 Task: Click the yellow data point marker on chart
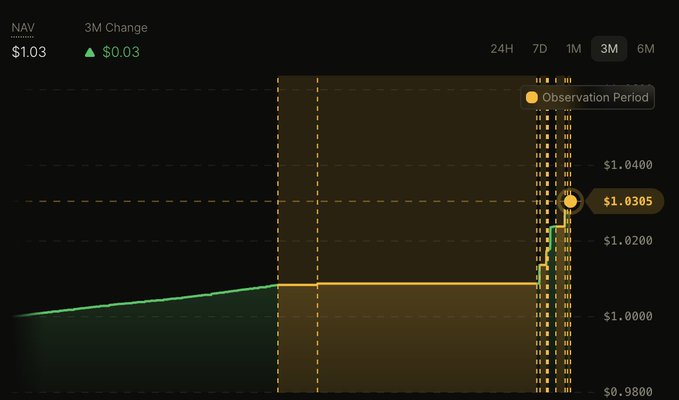(x=571, y=201)
